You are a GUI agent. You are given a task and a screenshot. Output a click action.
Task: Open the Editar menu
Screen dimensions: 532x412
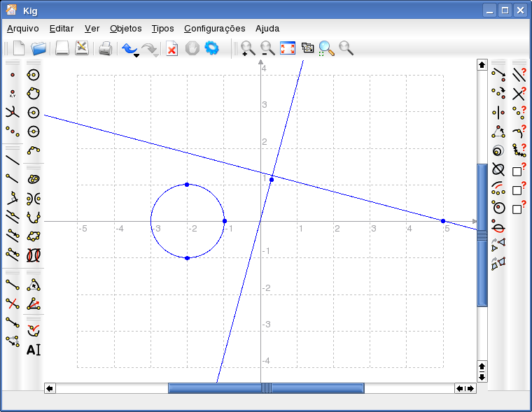(x=62, y=29)
